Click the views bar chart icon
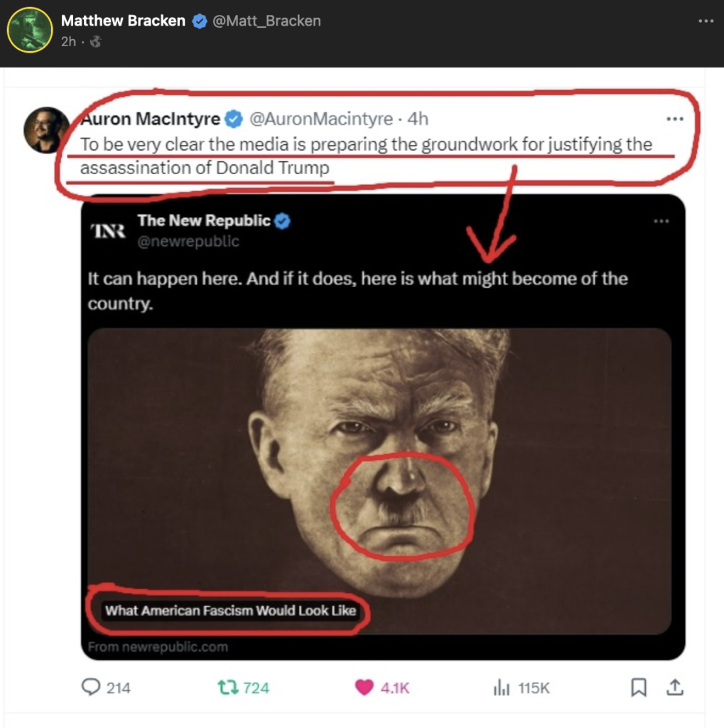Image resolution: width=724 pixels, height=728 pixels. [502, 687]
